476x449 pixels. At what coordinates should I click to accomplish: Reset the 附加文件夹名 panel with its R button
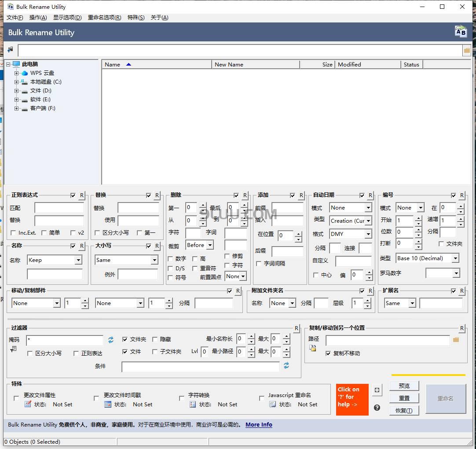(x=370, y=291)
